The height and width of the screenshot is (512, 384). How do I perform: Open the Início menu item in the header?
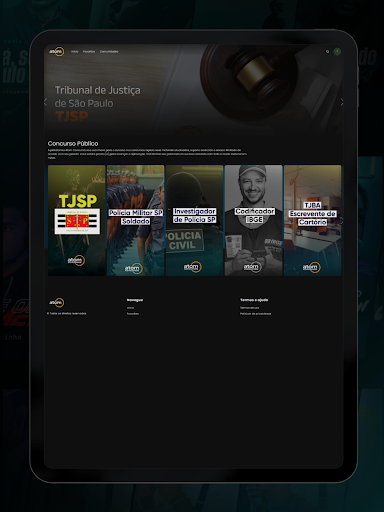[75, 52]
